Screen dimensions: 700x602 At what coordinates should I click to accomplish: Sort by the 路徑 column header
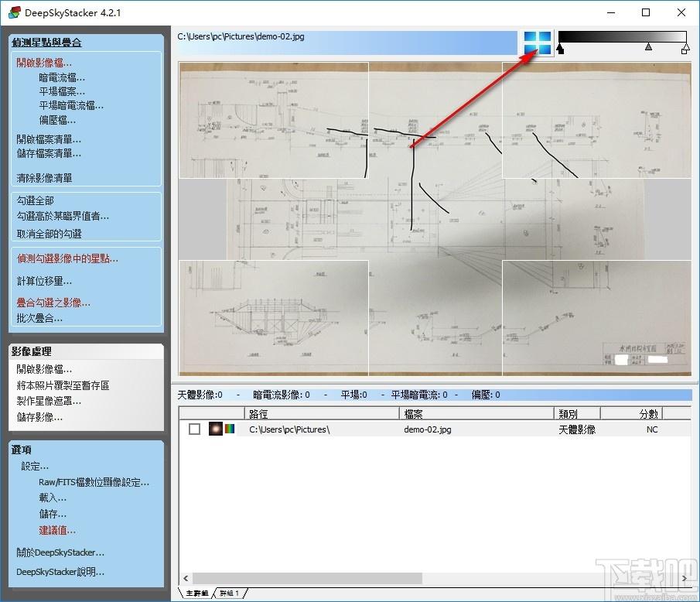point(322,413)
